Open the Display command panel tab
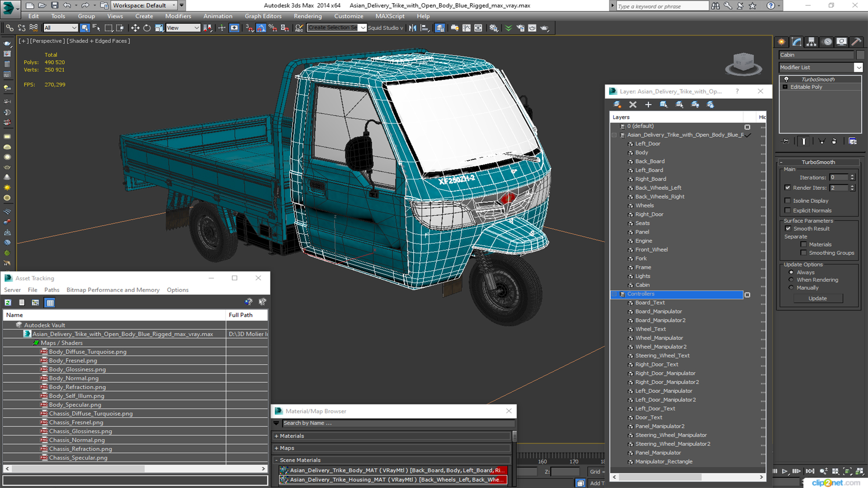This screenshot has width=868, height=488. coord(841,42)
